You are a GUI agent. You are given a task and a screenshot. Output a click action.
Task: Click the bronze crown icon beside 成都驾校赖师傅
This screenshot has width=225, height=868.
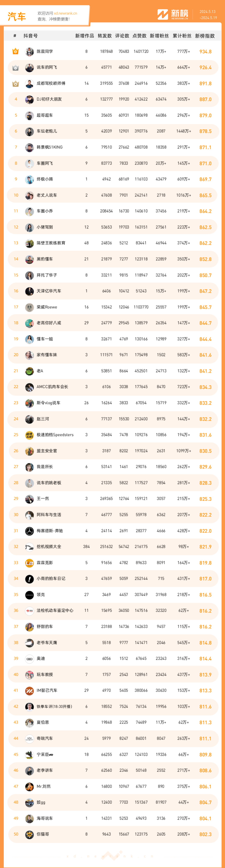pyautogui.click(x=15, y=84)
